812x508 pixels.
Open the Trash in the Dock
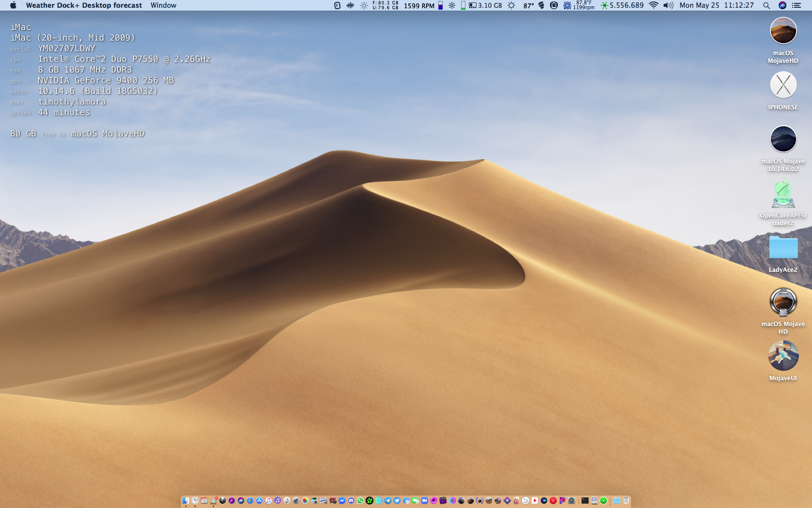pyautogui.click(x=626, y=501)
